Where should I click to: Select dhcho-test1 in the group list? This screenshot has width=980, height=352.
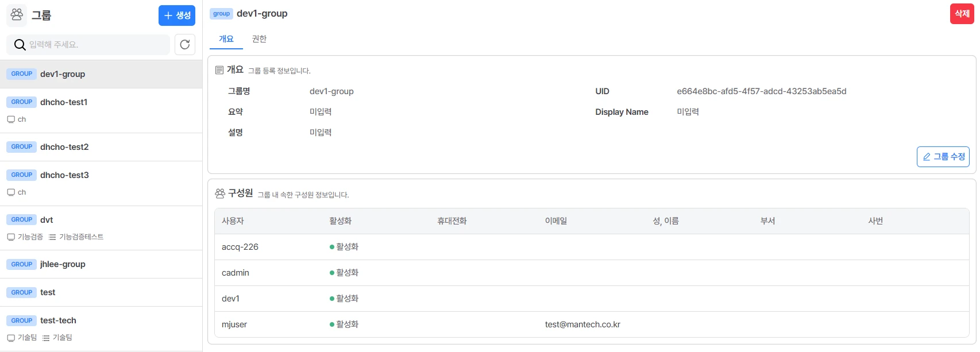tap(101, 110)
